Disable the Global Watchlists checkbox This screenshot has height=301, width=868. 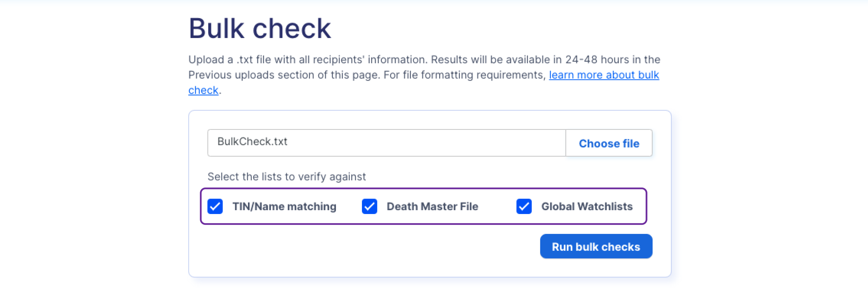click(x=524, y=206)
